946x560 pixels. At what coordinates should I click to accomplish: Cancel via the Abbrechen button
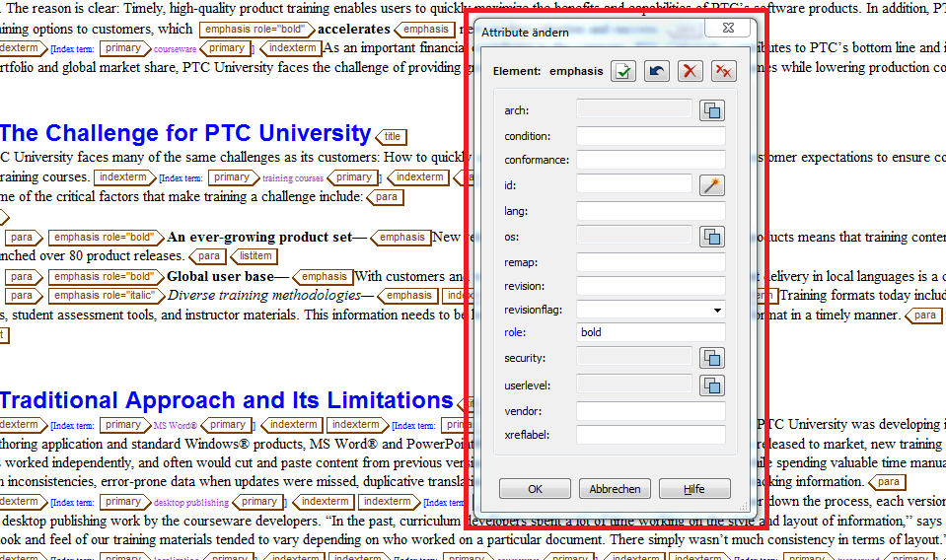(615, 489)
